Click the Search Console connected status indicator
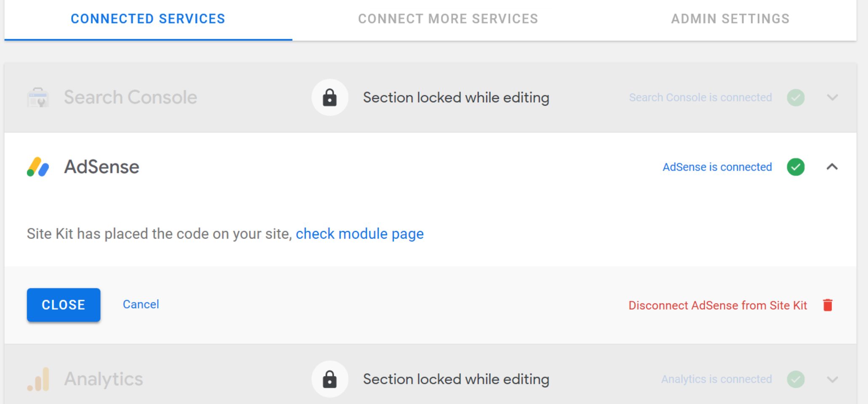The height and width of the screenshot is (404, 868). coord(700,97)
